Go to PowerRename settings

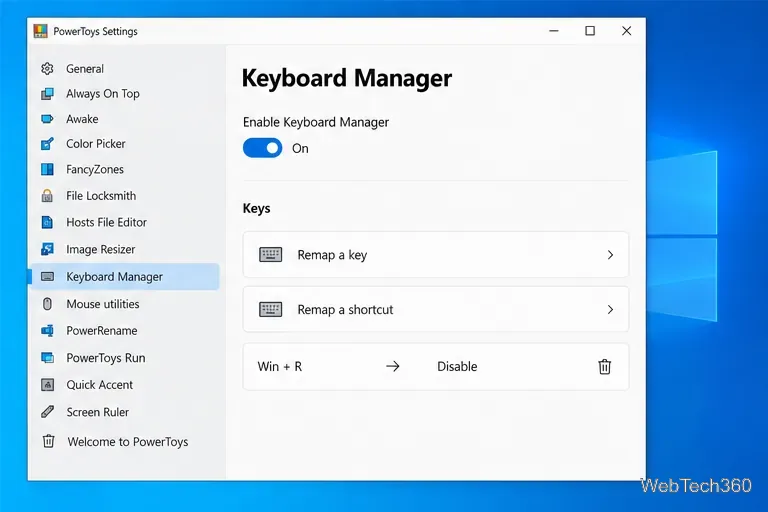pyautogui.click(x=102, y=331)
